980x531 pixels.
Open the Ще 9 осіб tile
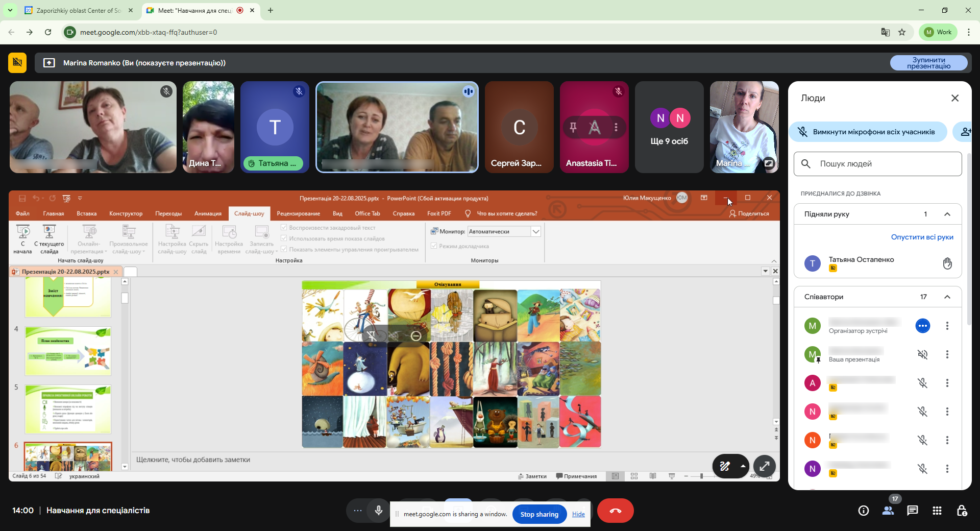[669, 127]
